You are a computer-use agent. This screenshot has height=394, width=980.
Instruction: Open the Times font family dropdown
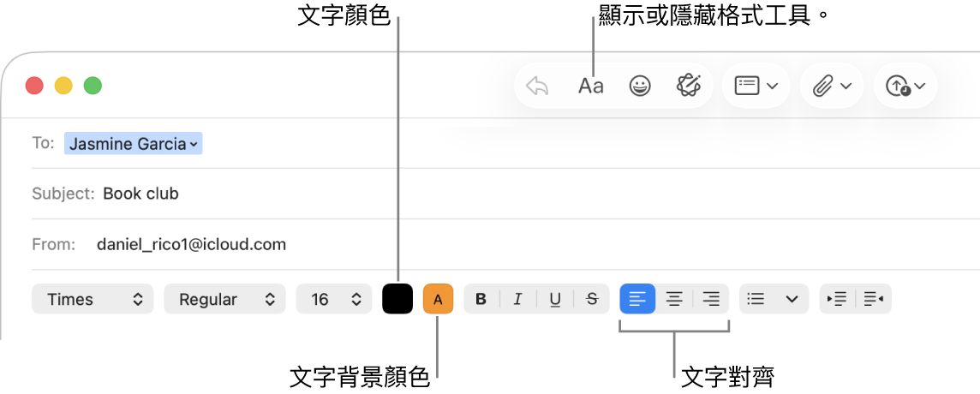tap(93, 299)
